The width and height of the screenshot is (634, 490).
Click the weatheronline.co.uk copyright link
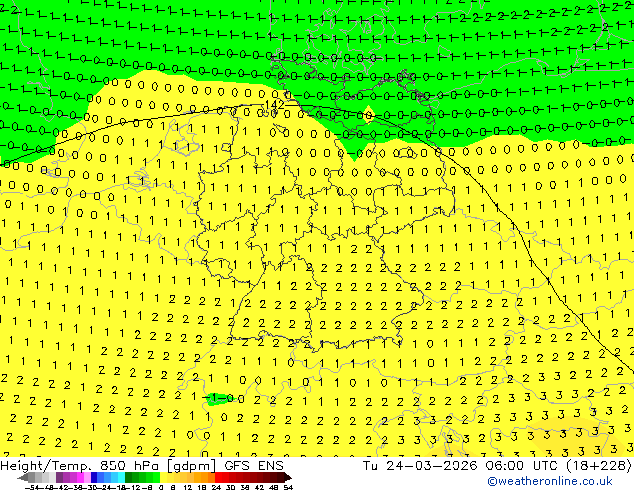point(550,481)
